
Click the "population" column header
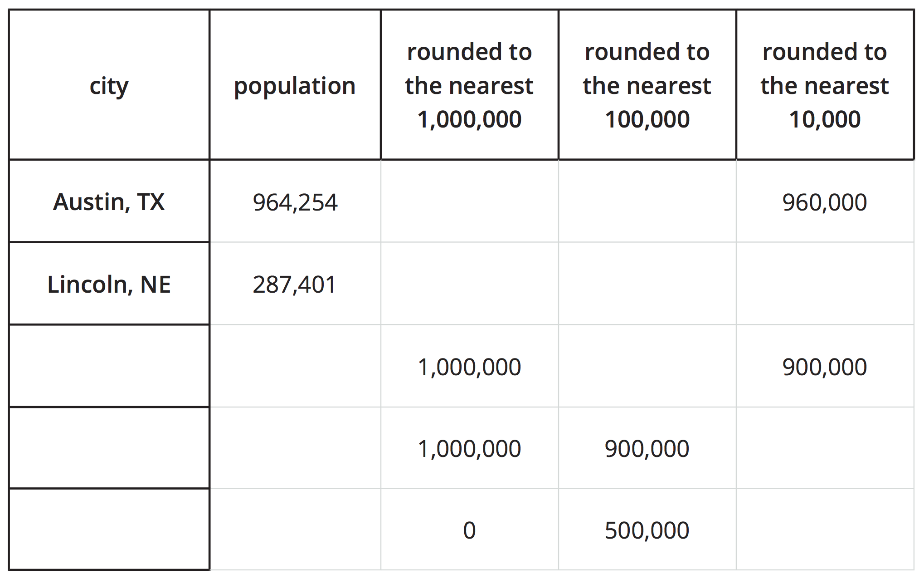tap(295, 86)
